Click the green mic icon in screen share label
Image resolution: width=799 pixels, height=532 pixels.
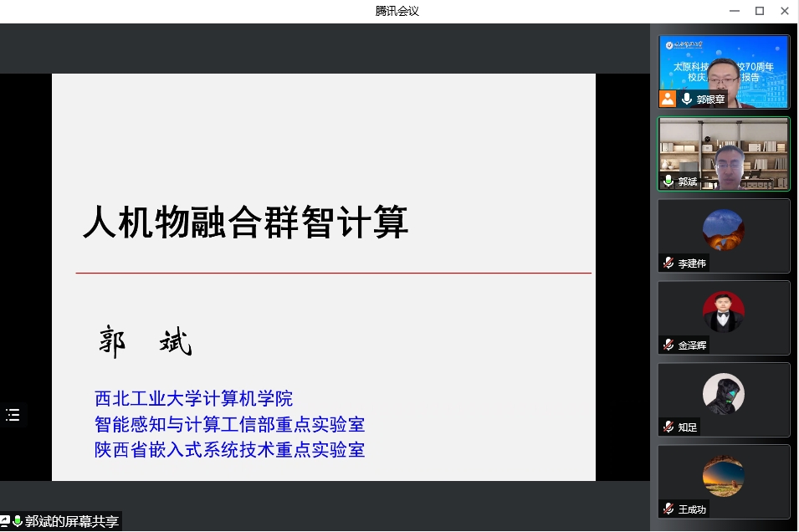(17, 521)
